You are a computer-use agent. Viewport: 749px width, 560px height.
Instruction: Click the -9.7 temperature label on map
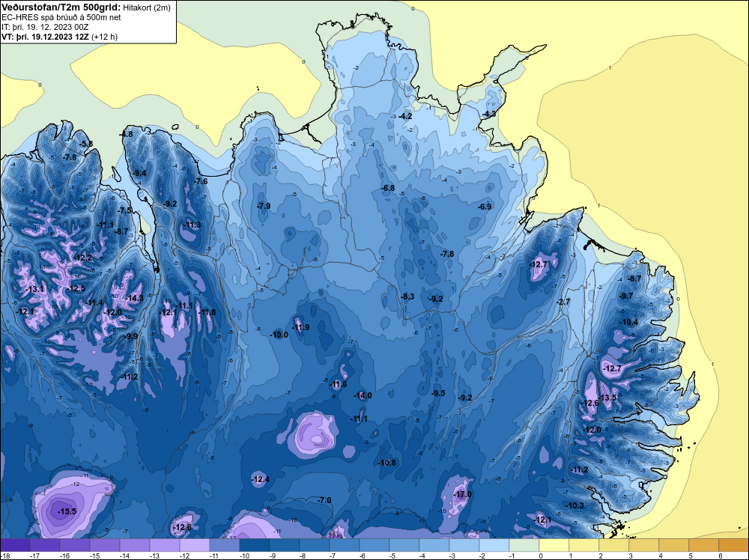coord(625,296)
